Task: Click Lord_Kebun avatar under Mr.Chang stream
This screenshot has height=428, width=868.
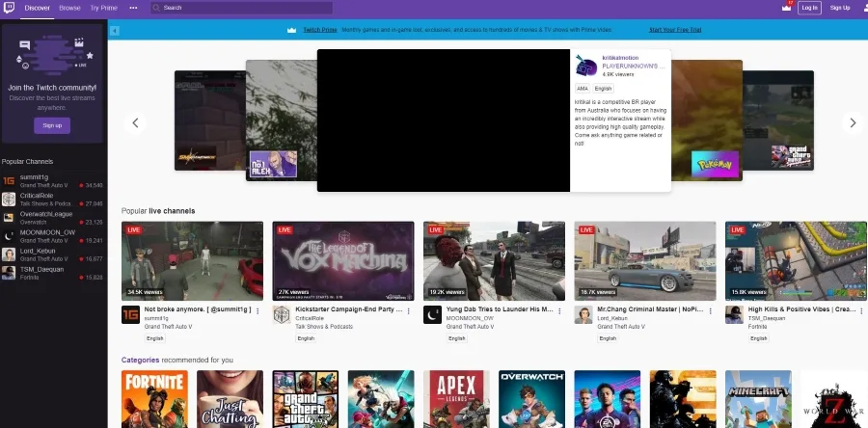Action: [583, 314]
